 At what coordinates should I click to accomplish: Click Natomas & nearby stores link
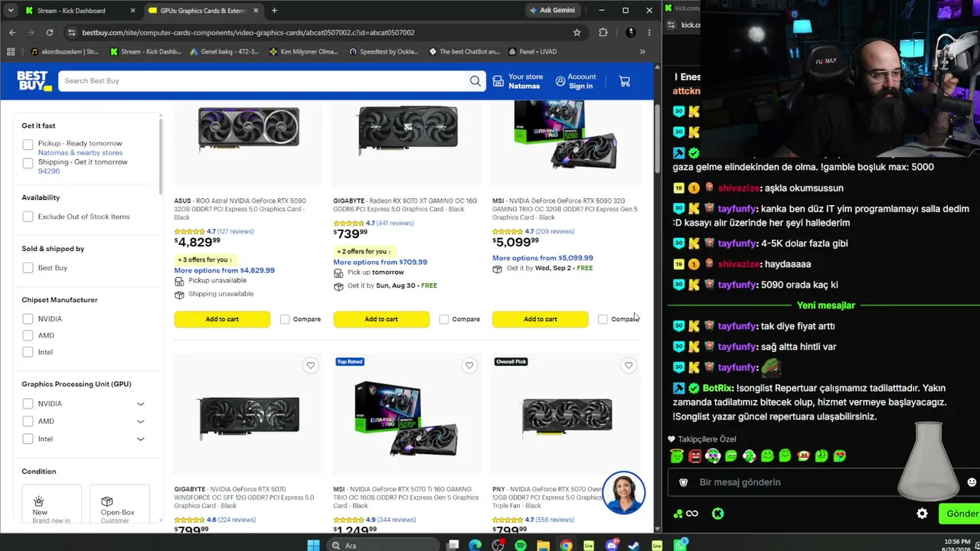pyautogui.click(x=80, y=152)
